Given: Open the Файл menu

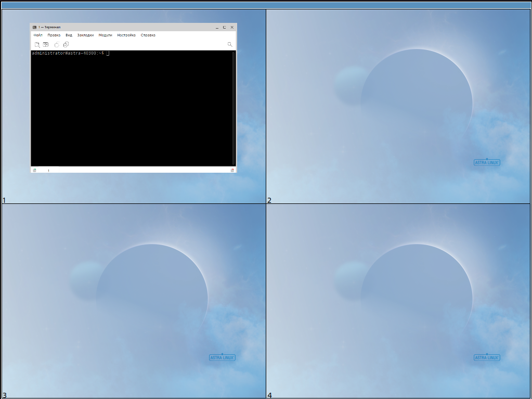Looking at the screenshot, I should tap(38, 35).
